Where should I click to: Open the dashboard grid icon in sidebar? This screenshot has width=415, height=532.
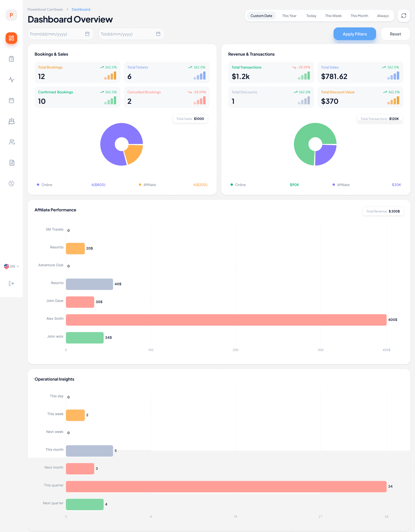click(11, 38)
